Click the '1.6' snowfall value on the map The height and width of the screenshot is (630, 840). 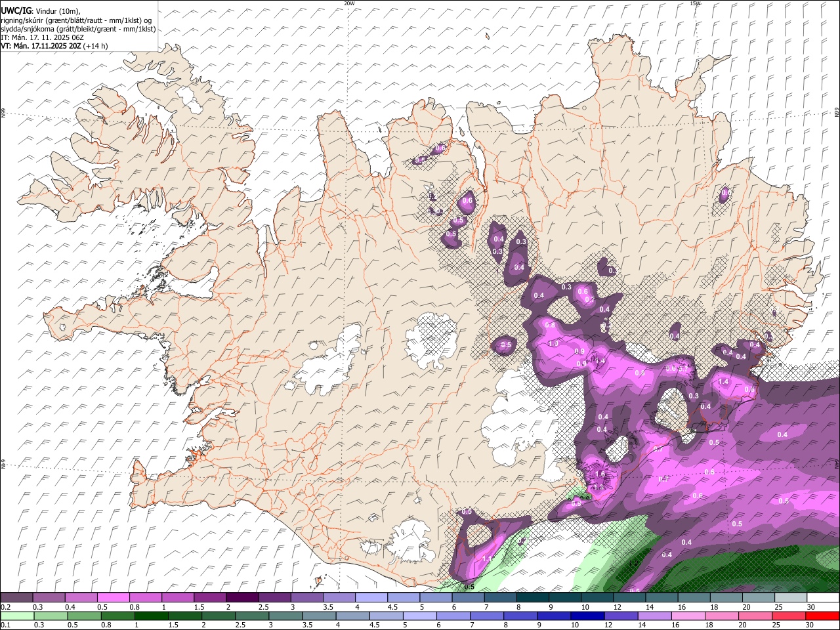pos(599,474)
